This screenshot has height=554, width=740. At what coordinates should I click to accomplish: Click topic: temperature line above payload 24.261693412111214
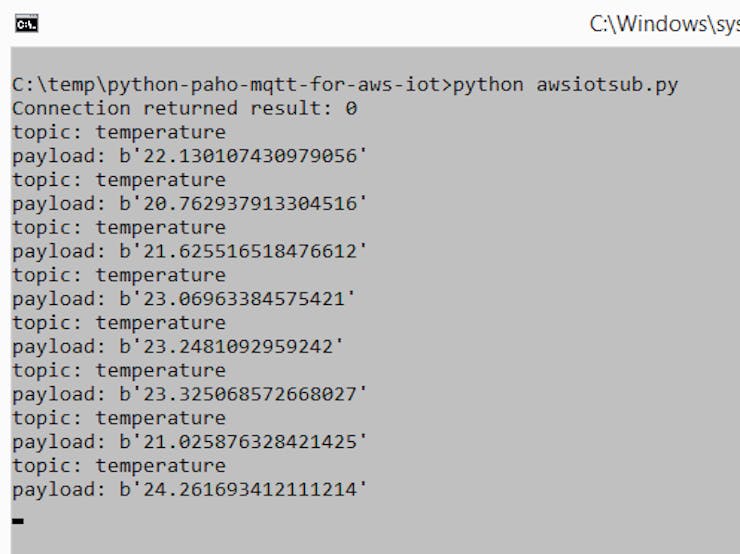[119, 466]
